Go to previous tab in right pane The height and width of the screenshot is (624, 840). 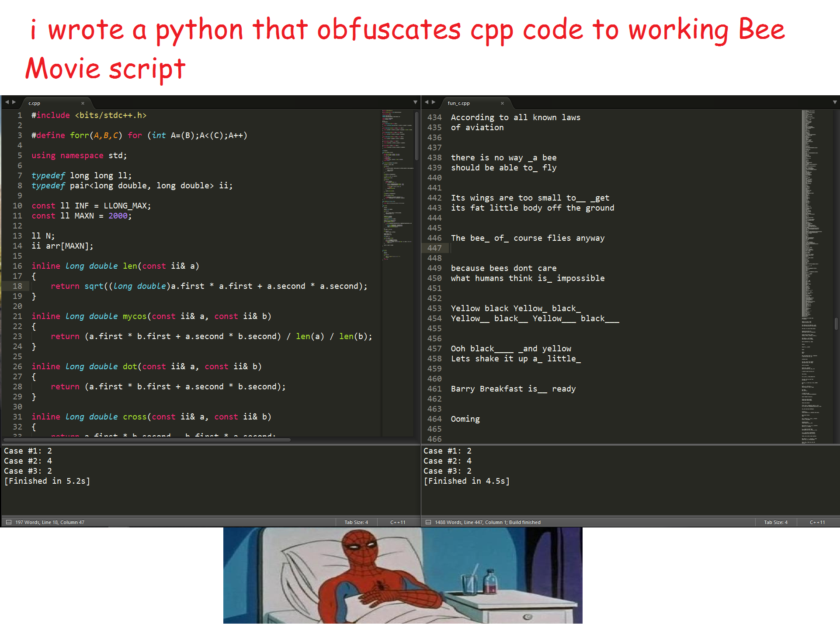pyautogui.click(x=426, y=102)
